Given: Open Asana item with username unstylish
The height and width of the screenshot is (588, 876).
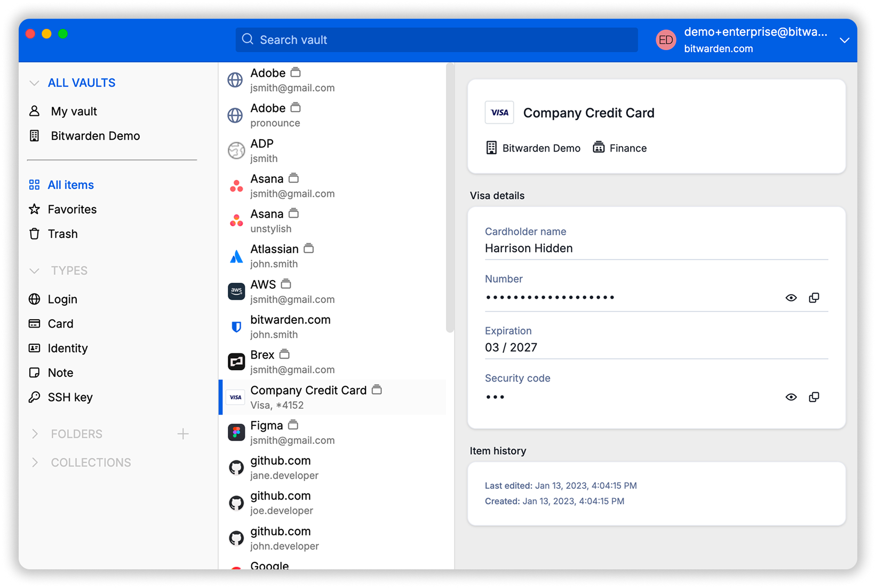Looking at the screenshot, I should click(333, 221).
